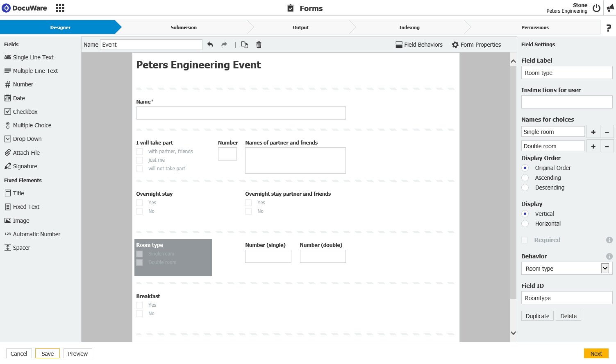Screen dimensions: 616x364
Task: Add a Signature field to the form
Action: click(25, 166)
